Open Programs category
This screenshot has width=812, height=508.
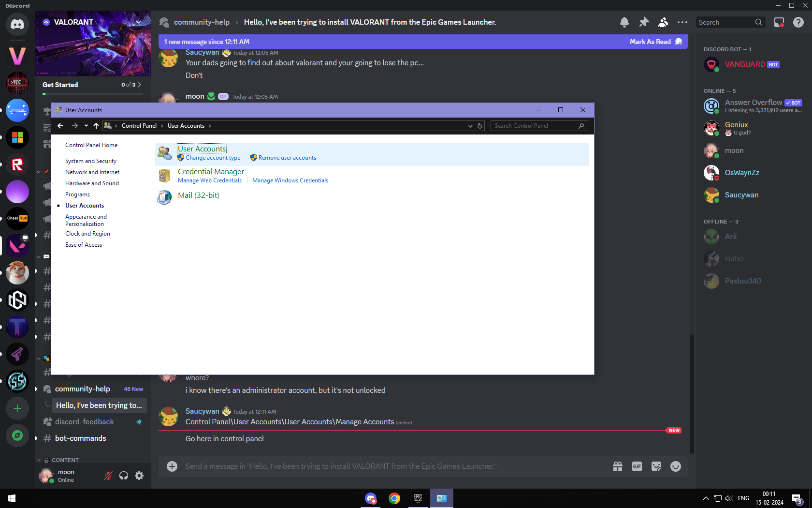click(77, 194)
